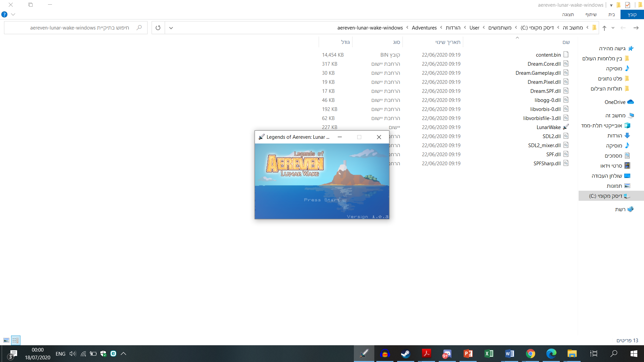Open OneDrive in the sidebar
Image resolution: width=644 pixels, height=362 pixels.
pyautogui.click(x=619, y=102)
